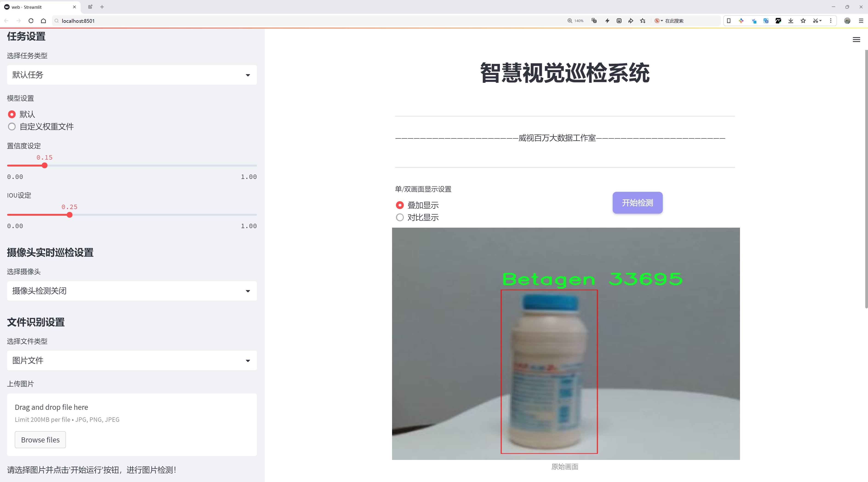868x482 pixels.
Task: Click the file drag and drop area
Action: [x=132, y=425]
